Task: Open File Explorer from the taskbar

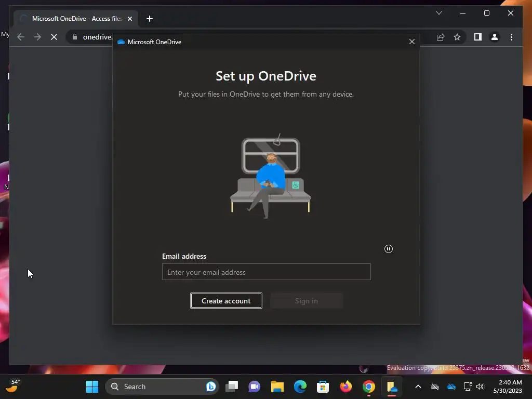Action: [x=277, y=387]
